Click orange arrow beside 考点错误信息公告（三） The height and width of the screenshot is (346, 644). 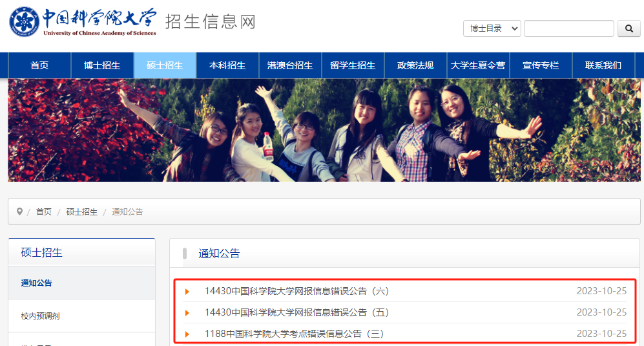(187, 334)
